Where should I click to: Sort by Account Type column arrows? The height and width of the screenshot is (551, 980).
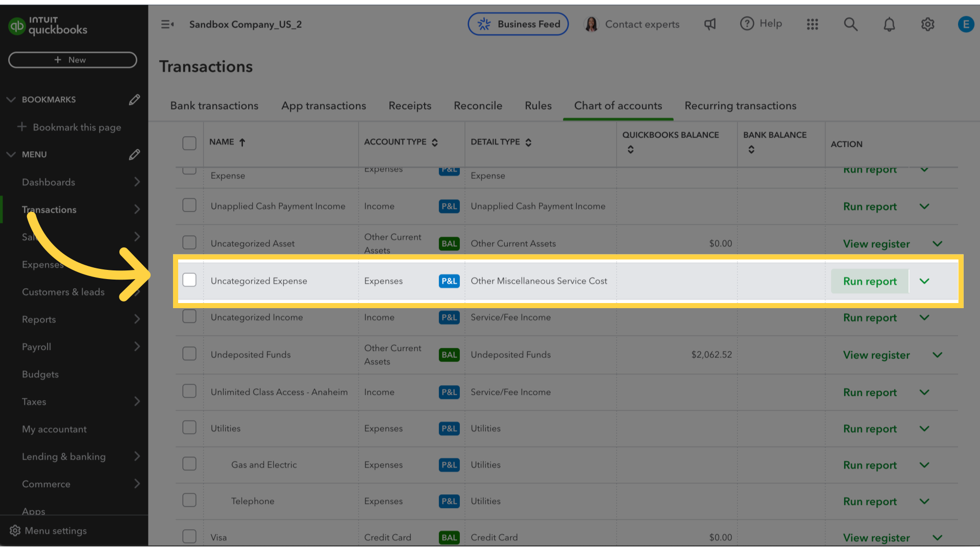tap(435, 142)
